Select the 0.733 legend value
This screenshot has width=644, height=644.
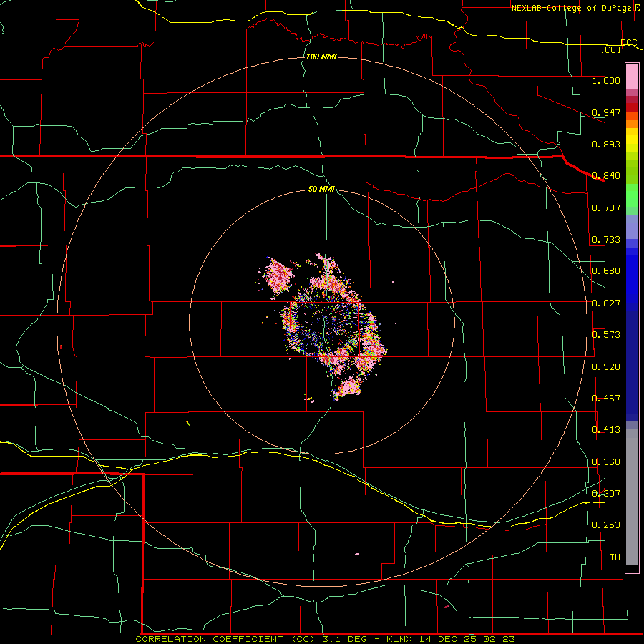click(606, 240)
